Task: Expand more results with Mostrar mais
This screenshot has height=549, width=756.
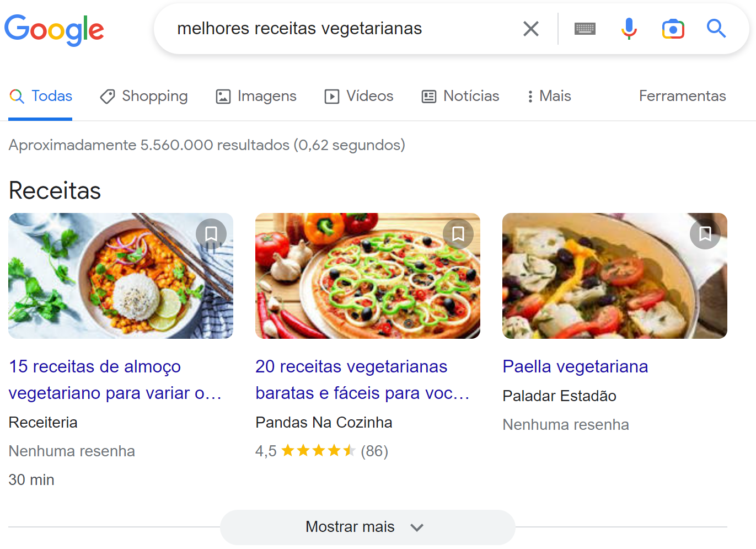Action: coord(351,527)
